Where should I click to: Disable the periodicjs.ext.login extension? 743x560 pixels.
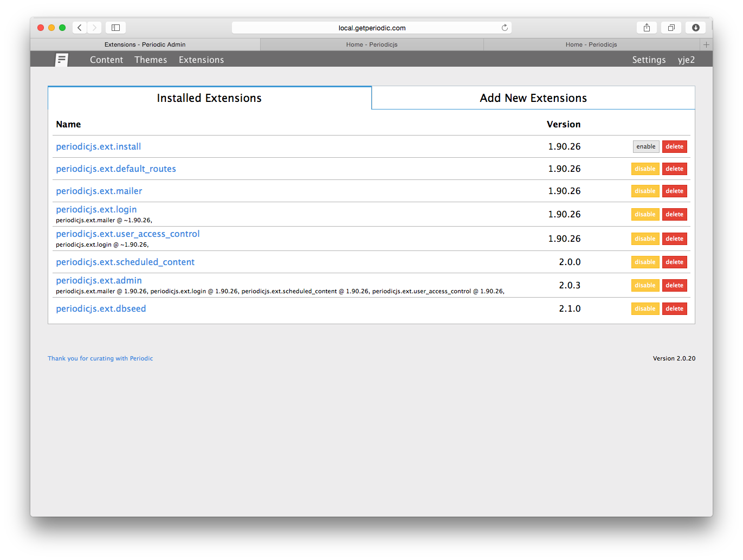645,214
